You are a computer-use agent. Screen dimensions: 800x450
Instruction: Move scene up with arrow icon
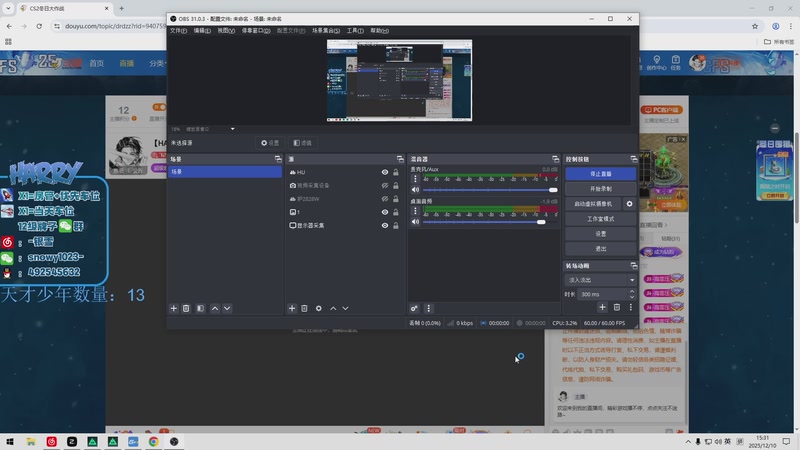[x=215, y=308]
